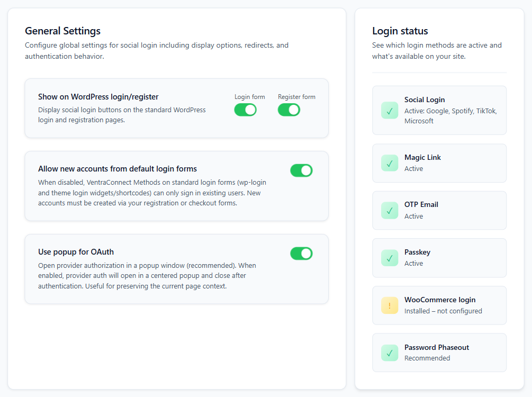Click the 'Active' text under Passkey
532x397 pixels.
[x=413, y=263]
